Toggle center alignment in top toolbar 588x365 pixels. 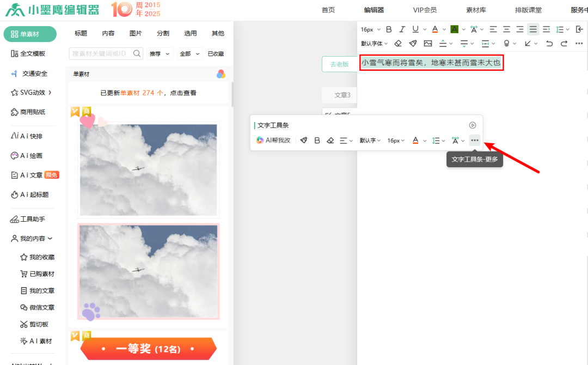(506, 29)
